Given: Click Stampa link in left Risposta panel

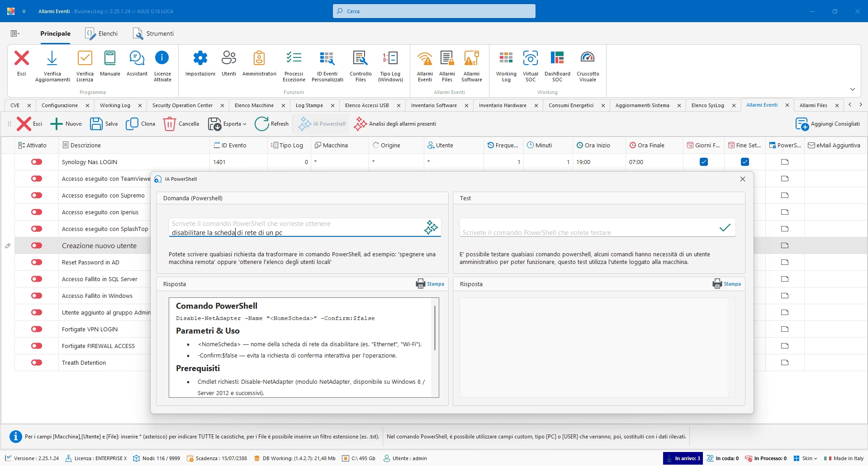Looking at the screenshot, I should point(430,284).
